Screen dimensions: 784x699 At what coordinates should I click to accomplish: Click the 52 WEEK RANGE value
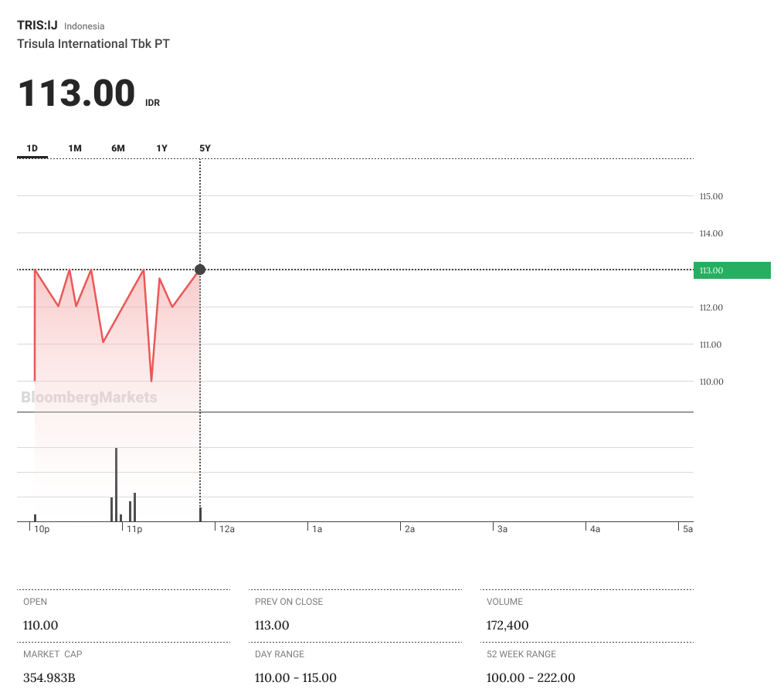[x=531, y=678]
